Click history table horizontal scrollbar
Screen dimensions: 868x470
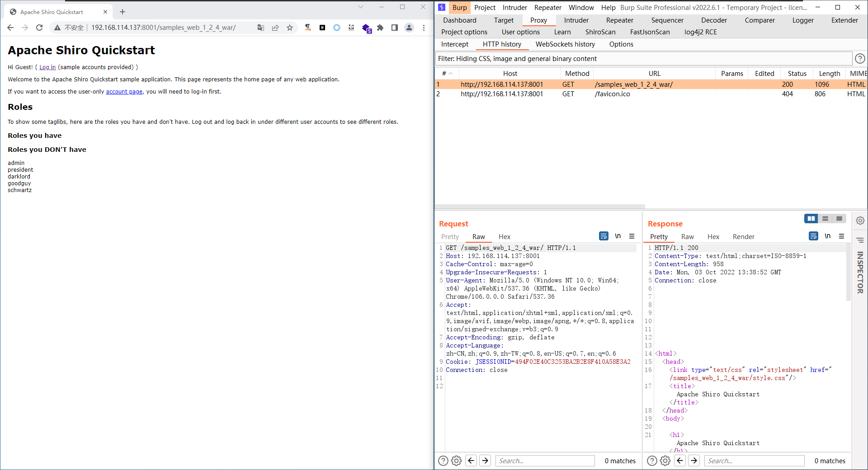pos(540,207)
